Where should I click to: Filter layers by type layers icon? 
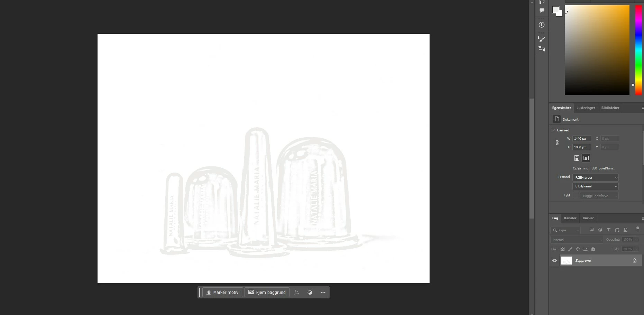(x=608, y=230)
